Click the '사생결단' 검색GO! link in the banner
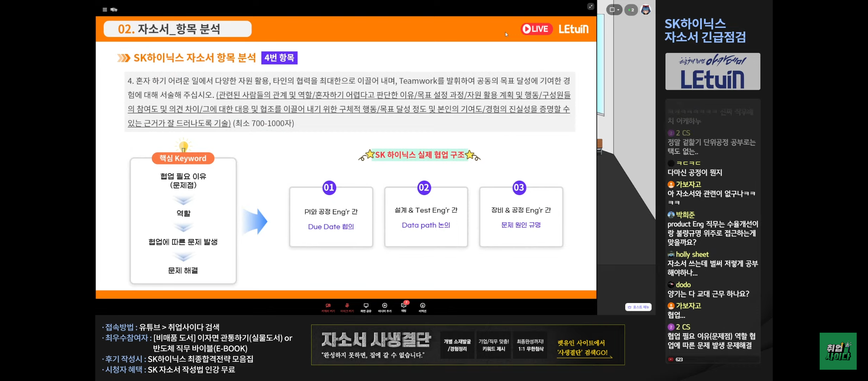This screenshot has width=868, height=381. tap(583, 352)
